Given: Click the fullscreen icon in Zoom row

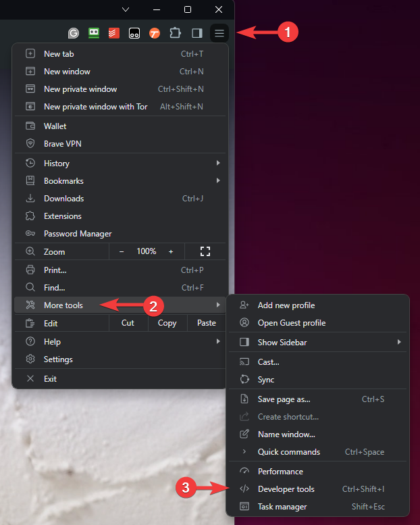Looking at the screenshot, I should click(x=205, y=251).
